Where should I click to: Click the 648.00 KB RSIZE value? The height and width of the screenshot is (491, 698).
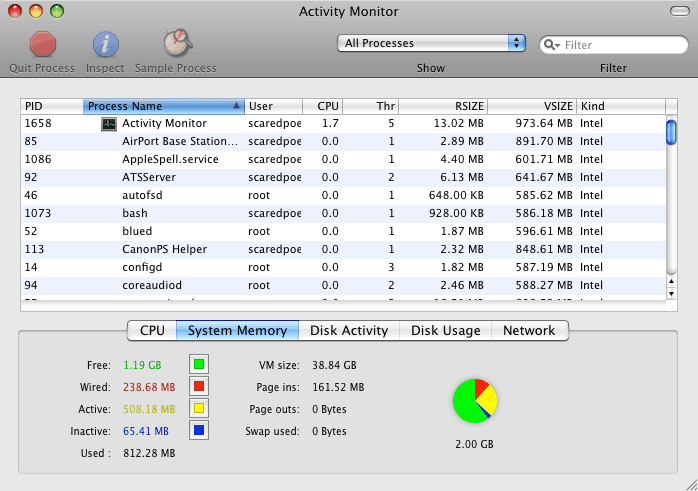(x=456, y=195)
